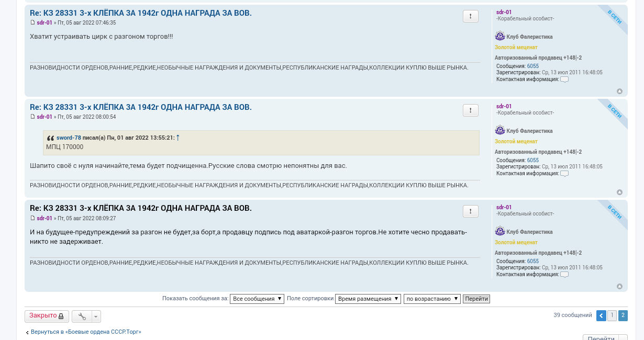The image size is (644, 340).
Task: Click up-arrow icon next to sword-78 quote
Action: click(x=178, y=138)
